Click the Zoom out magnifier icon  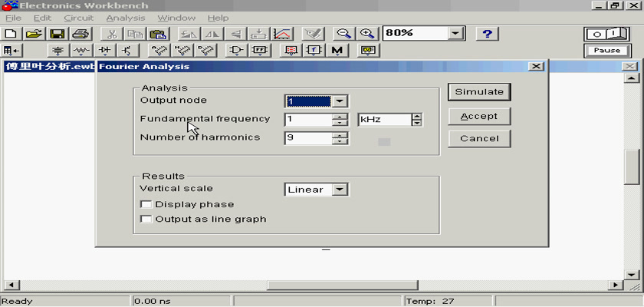343,34
